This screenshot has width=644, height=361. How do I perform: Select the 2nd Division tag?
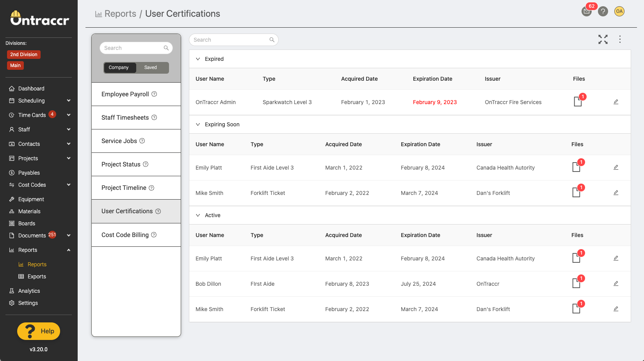tap(24, 55)
